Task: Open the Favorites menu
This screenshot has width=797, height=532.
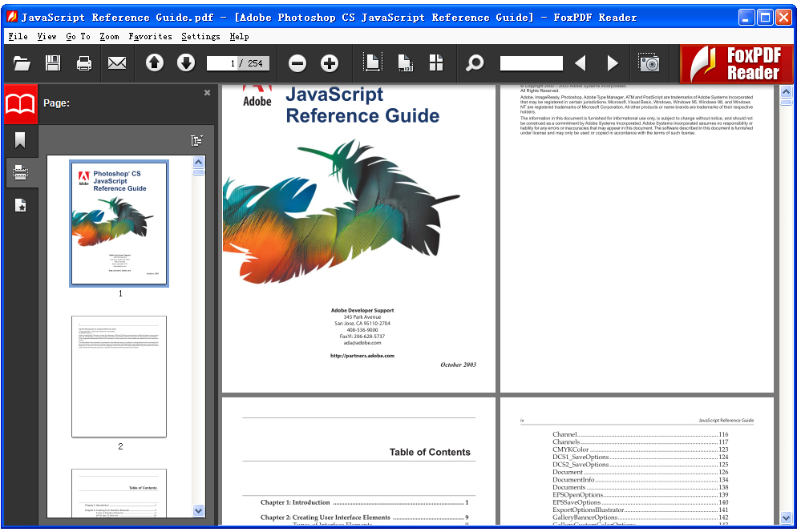Action: tap(149, 36)
